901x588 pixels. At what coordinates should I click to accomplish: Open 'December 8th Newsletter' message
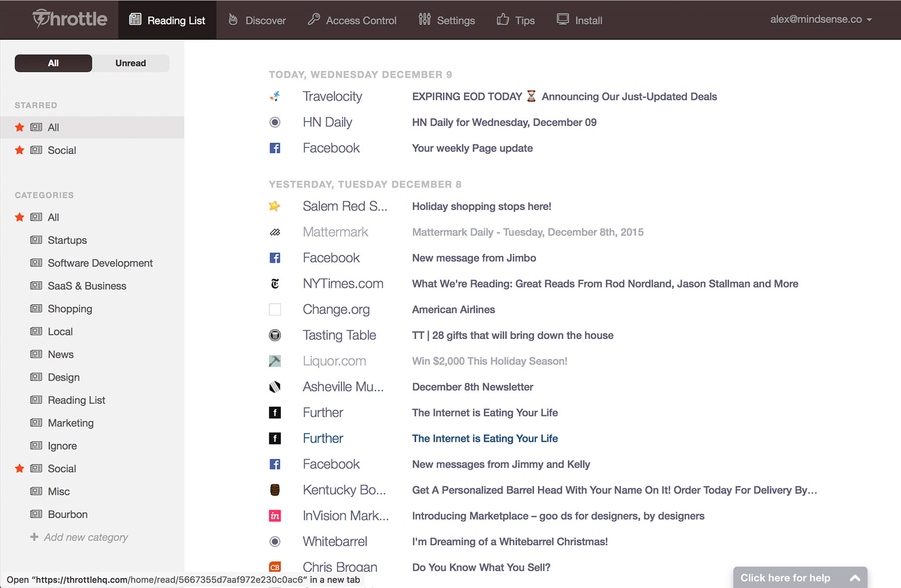(472, 387)
